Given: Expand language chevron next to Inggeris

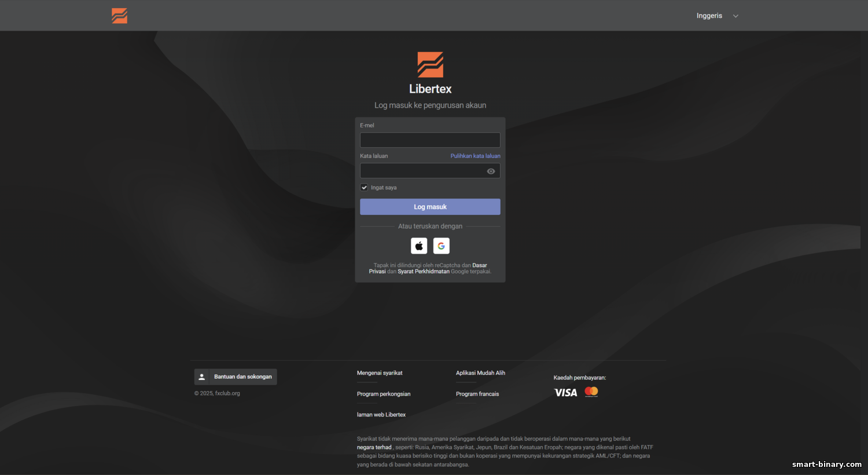Looking at the screenshot, I should (736, 16).
